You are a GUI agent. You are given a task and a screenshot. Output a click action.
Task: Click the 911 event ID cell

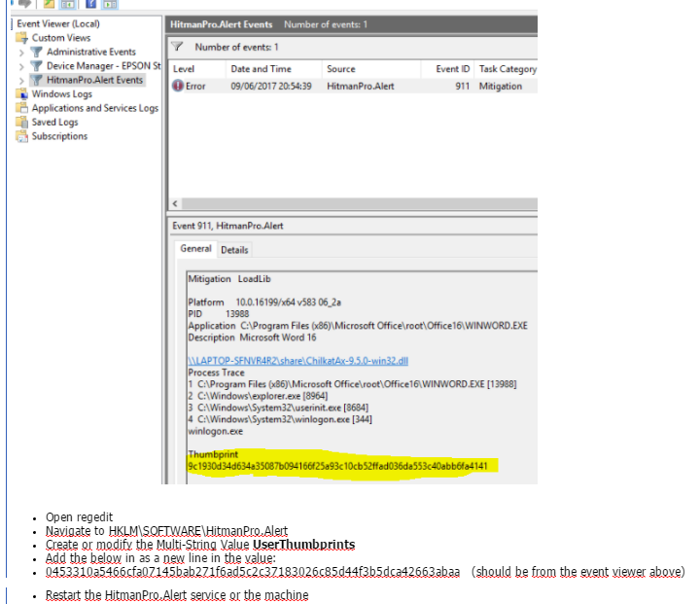(x=462, y=86)
